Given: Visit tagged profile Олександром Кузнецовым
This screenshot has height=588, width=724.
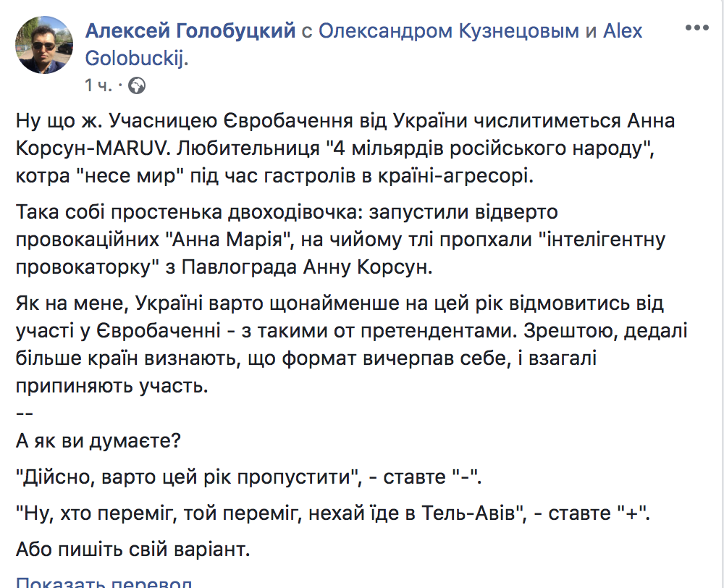Looking at the screenshot, I should (448, 30).
